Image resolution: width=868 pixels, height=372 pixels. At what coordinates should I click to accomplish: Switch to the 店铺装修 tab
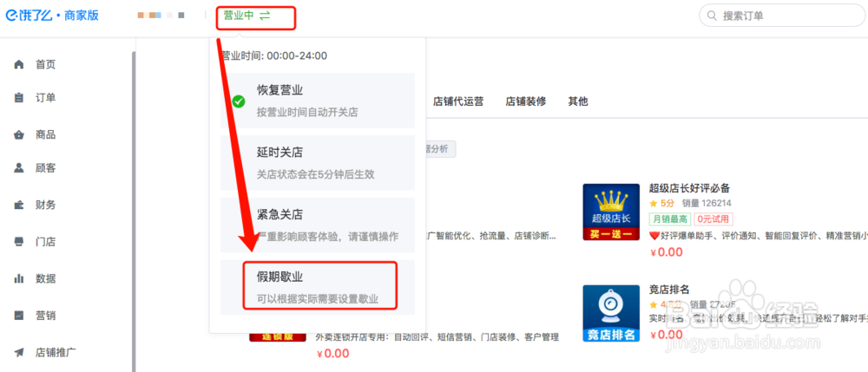[x=525, y=101]
